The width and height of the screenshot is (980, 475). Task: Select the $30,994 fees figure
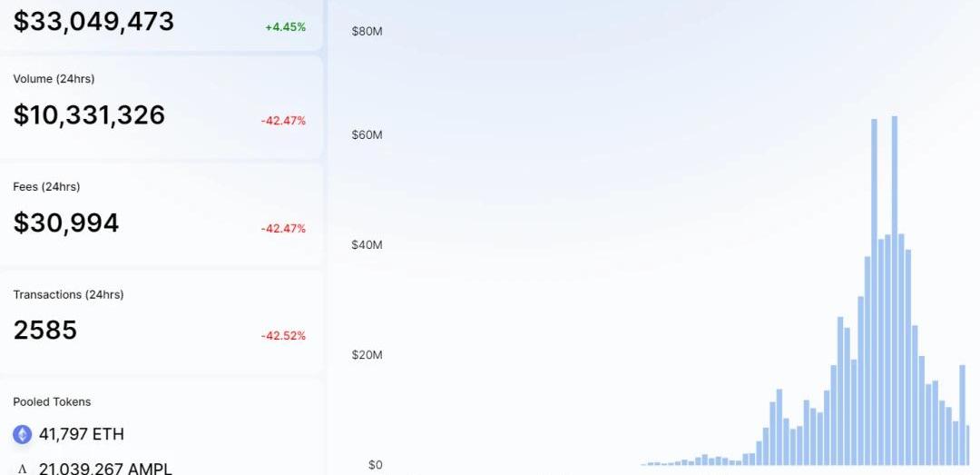pos(66,223)
